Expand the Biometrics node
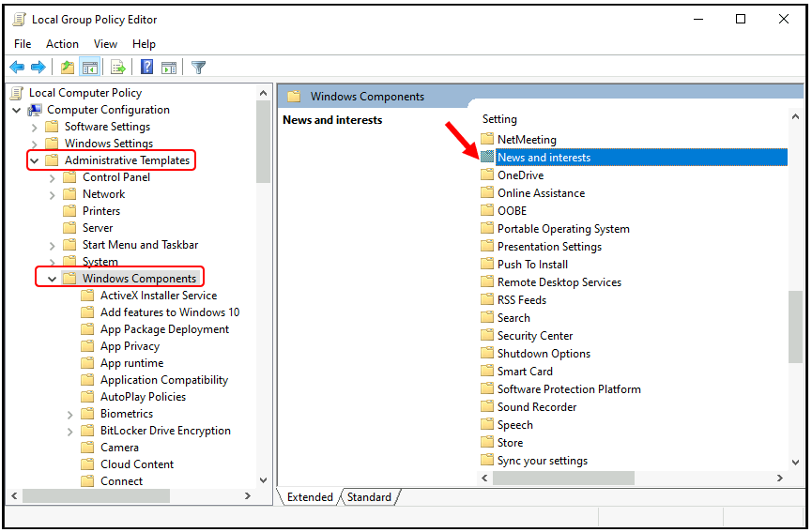812x532 pixels. 69,415
